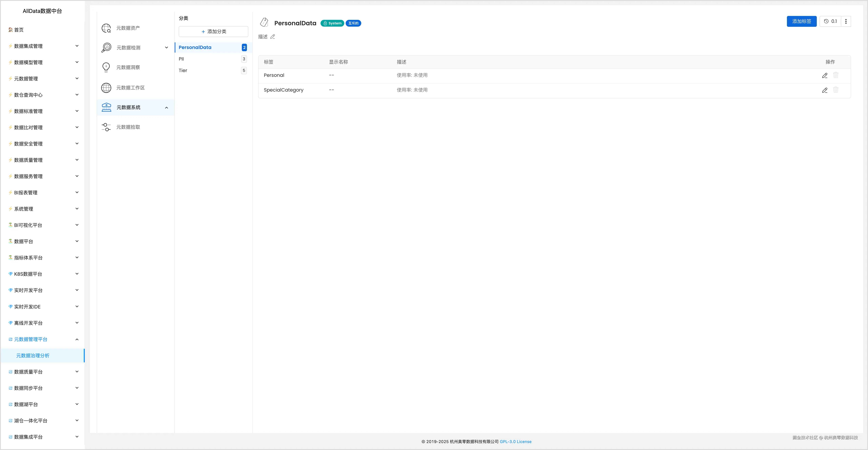Go to 首页 in the sidebar
This screenshot has width=868, height=450.
(19, 30)
